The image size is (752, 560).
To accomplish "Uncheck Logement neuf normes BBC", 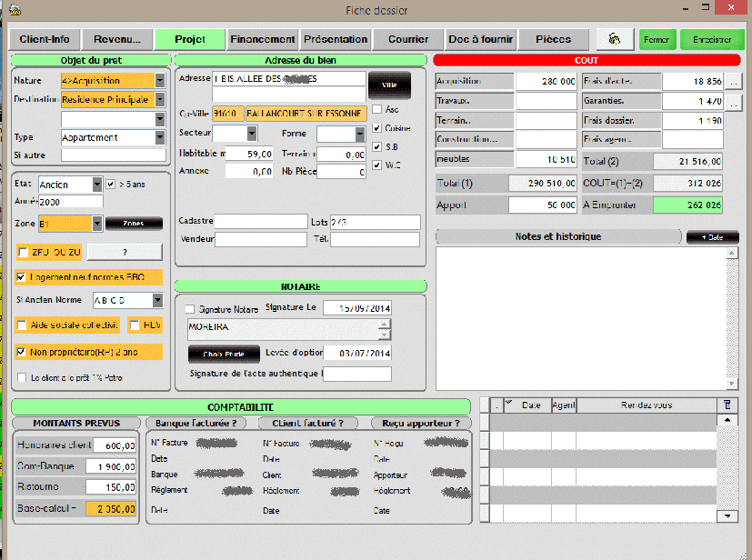I will coord(23,277).
